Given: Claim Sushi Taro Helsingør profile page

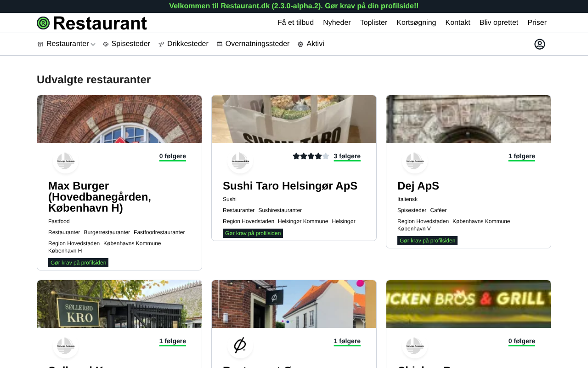Looking at the screenshot, I should (x=253, y=233).
